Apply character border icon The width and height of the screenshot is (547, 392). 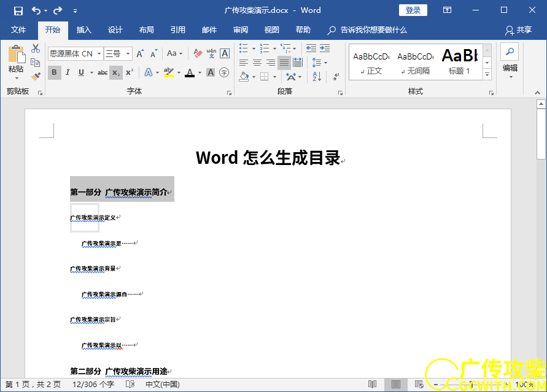[225, 53]
